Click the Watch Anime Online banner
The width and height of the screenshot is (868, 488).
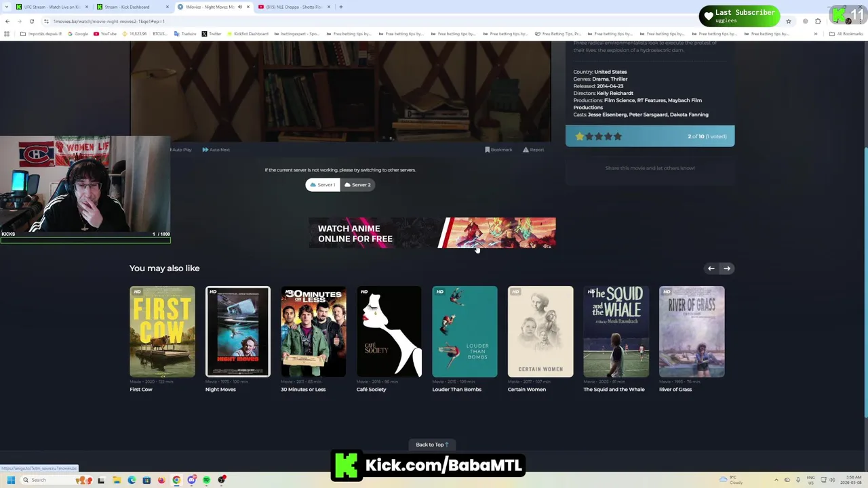click(432, 233)
